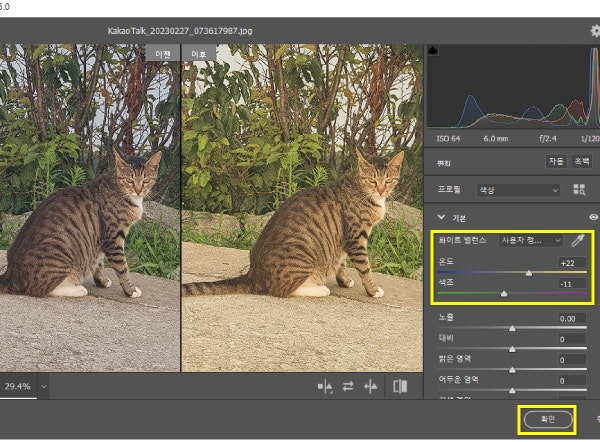The image size is (600, 442).
Task: Click the Shadows slider handle
Action: (512, 391)
